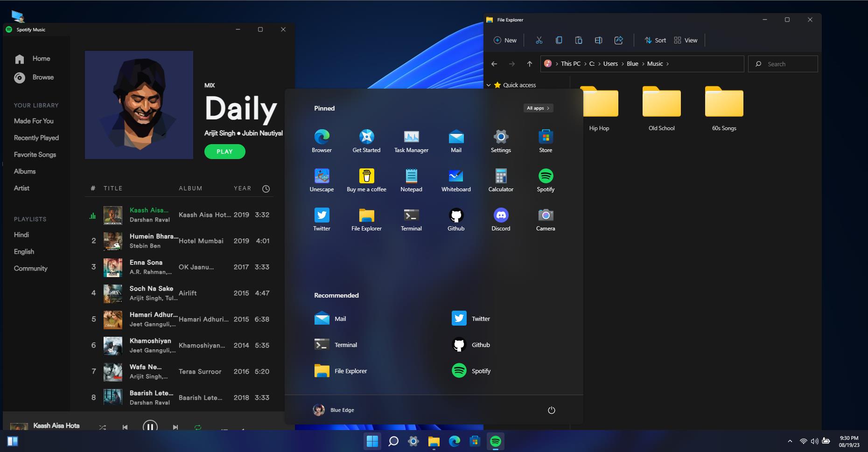Open Notepad from pinned apps
This screenshot has width=868, height=452.
(x=411, y=180)
